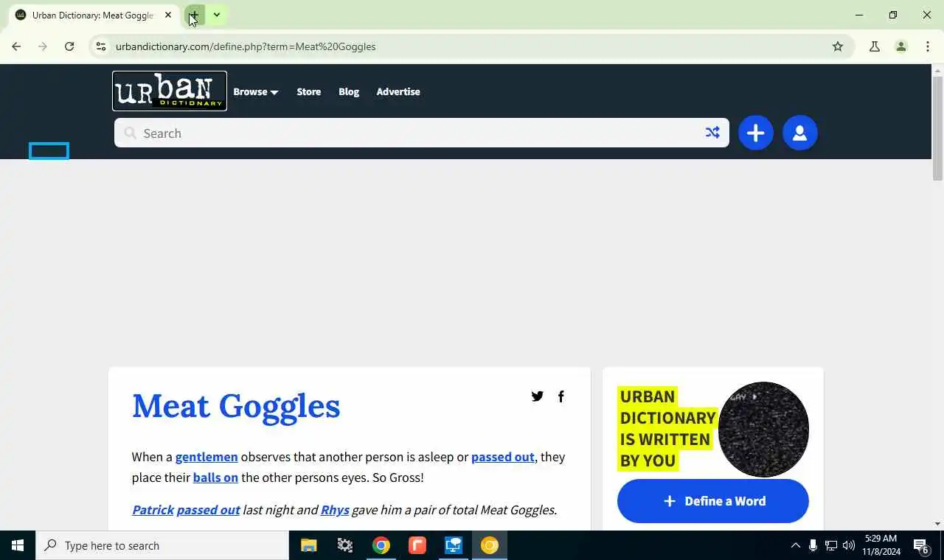Follow the 'gentlemen' link

(x=206, y=457)
